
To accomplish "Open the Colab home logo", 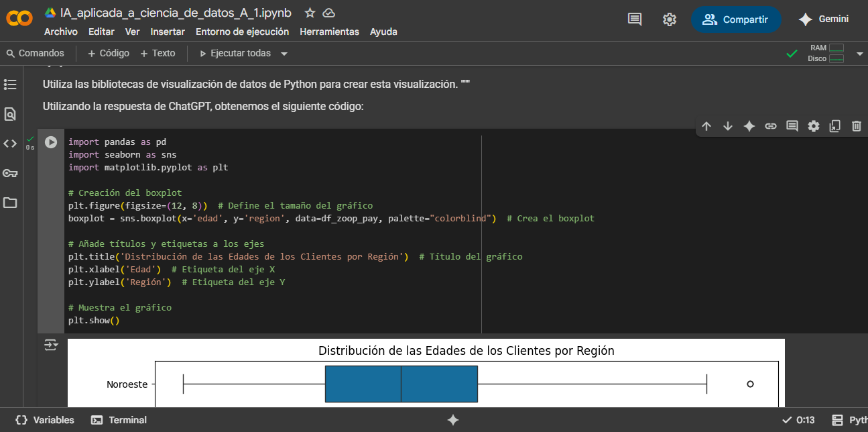I will click(x=19, y=19).
